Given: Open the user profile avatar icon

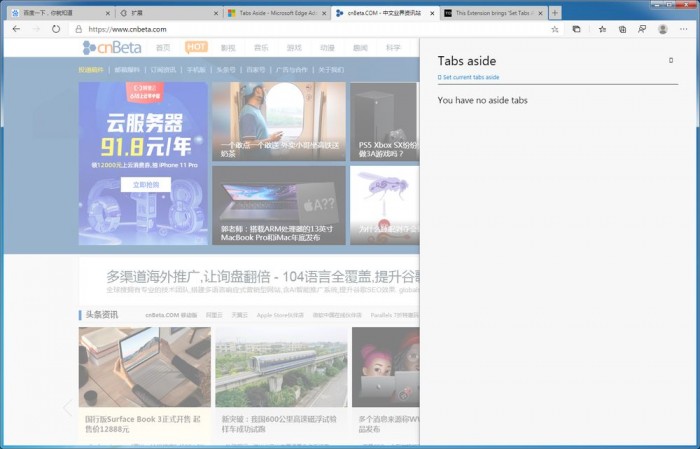Looking at the screenshot, I should tap(664, 29).
